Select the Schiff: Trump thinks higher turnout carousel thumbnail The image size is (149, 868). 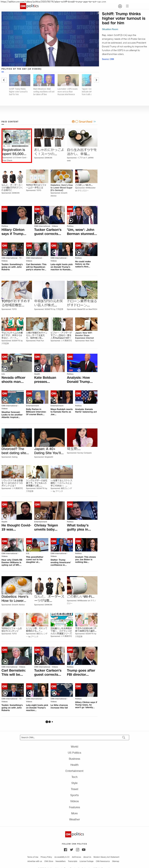click(x=20, y=80)
